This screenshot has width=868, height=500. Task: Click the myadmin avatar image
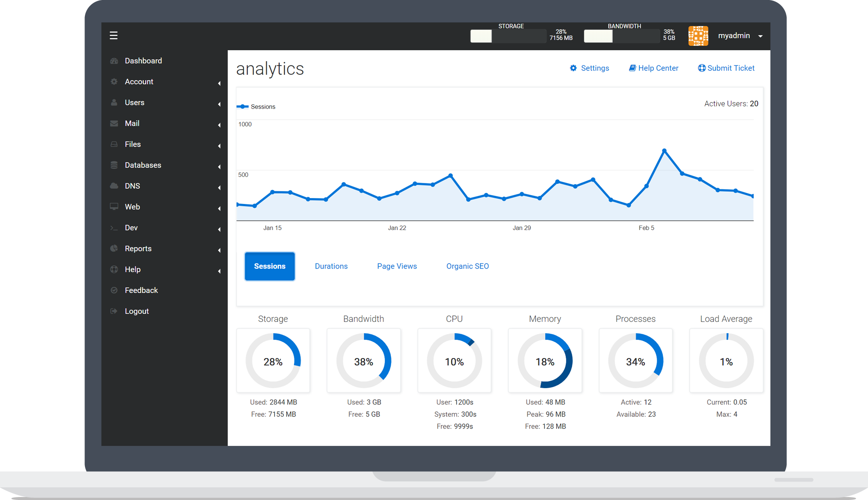tap(698, 36)
